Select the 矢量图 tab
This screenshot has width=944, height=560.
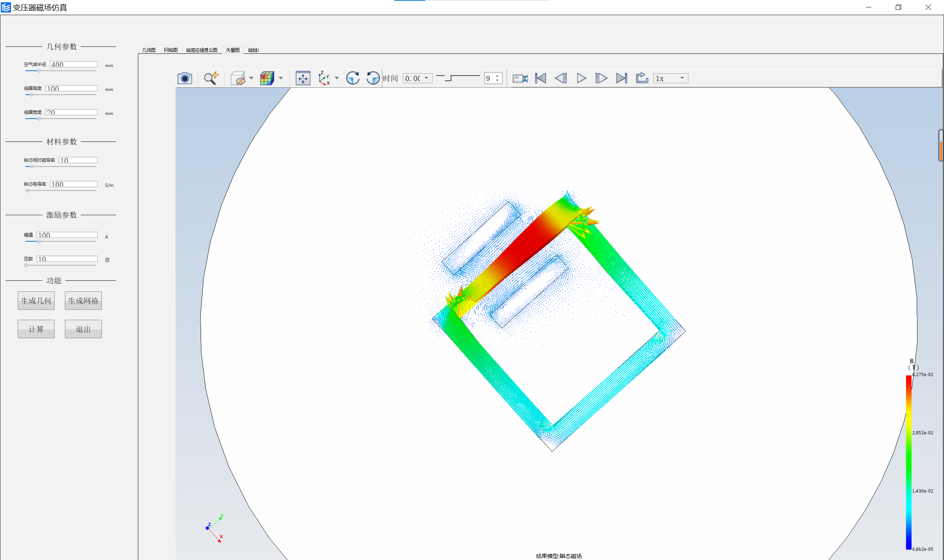pyautogui.click(x=233, y=50)
